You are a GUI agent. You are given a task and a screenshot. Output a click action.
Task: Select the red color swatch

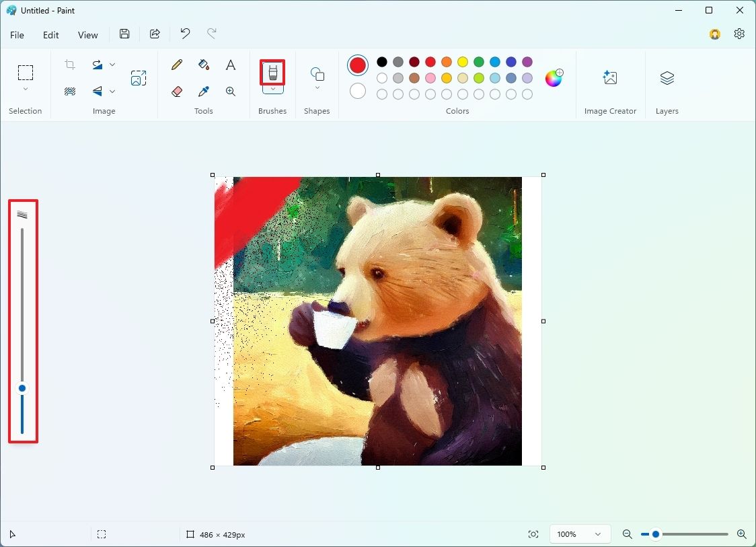(x=430, y=61)
